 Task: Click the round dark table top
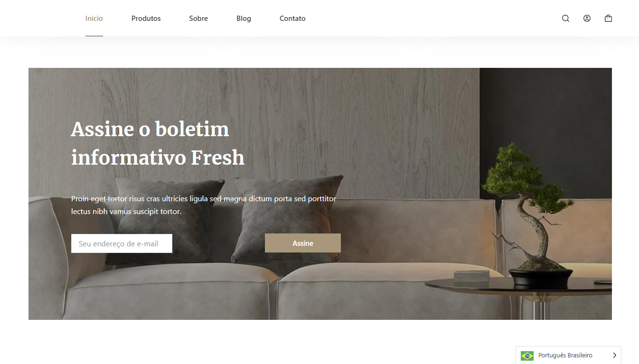(518, 287)
